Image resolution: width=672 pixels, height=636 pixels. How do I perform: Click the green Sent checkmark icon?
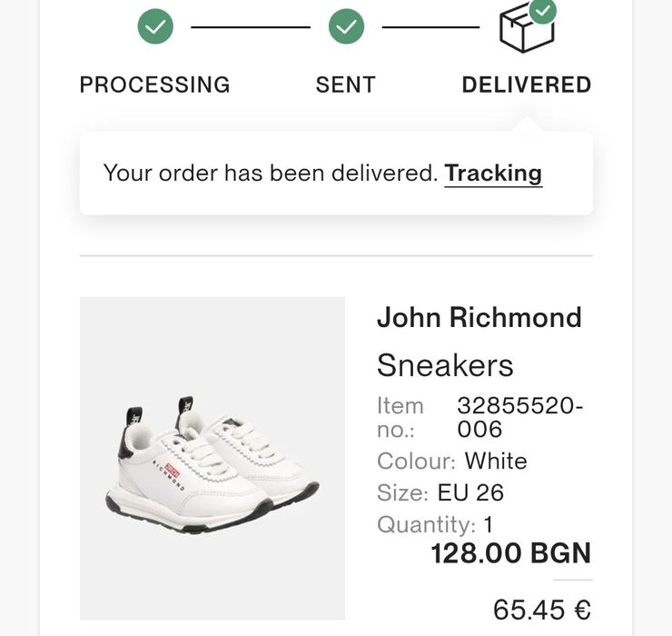coord(346,27)
